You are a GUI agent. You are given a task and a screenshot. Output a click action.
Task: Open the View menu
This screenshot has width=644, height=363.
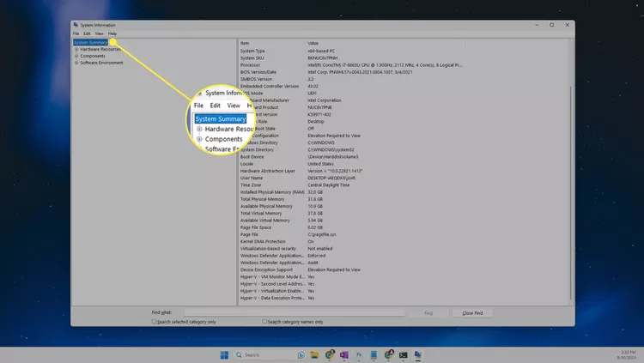click(x=99, y=33)
